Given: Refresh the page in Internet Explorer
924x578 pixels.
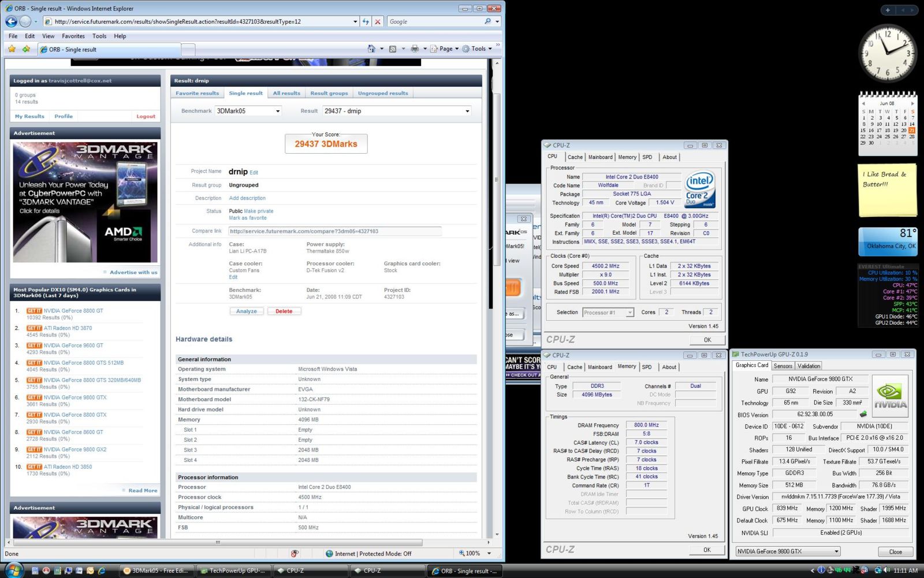Looking at the screenshot, I should tap(366, 21).
